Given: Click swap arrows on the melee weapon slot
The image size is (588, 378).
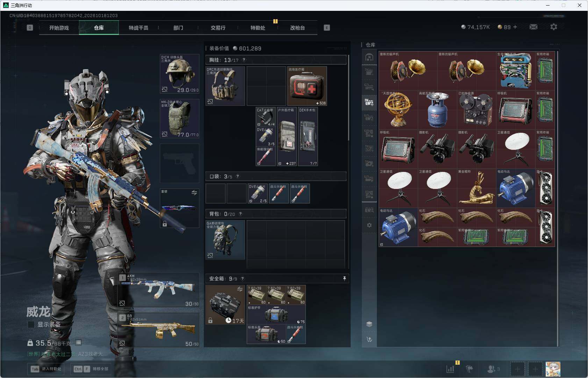Looking at the screenshot, I should point(194,192).
